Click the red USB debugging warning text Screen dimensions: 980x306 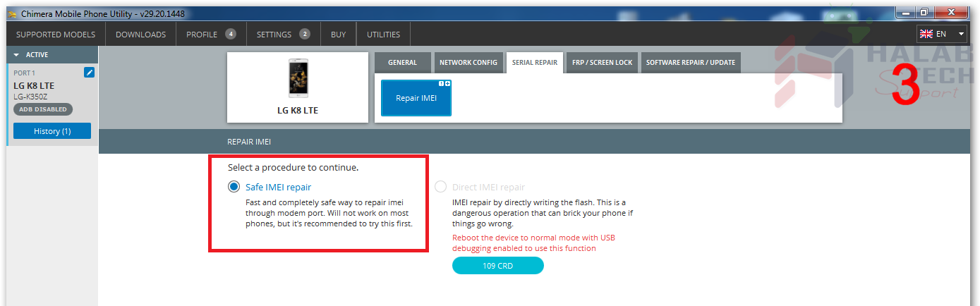[534, 243]
